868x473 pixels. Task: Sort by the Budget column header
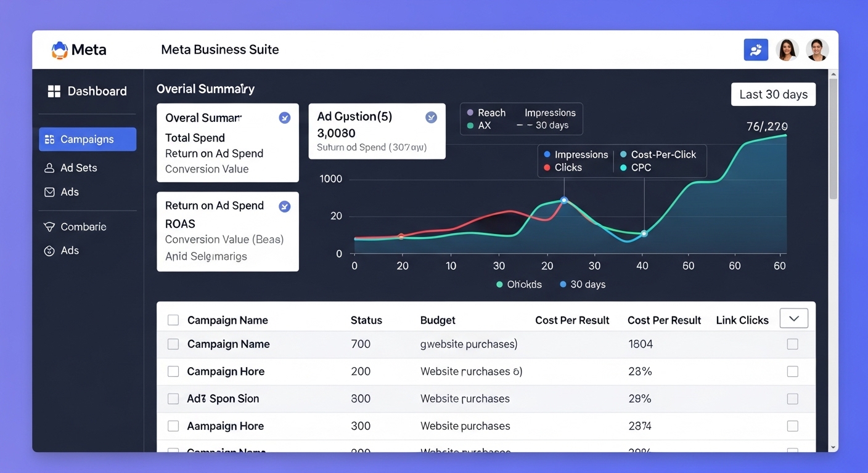[438, 320]
